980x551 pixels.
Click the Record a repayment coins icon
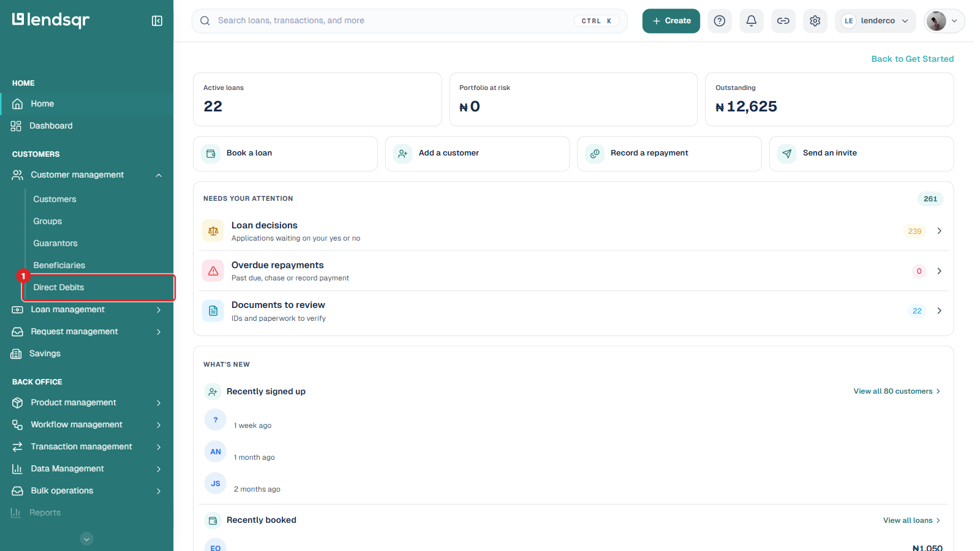595,154
